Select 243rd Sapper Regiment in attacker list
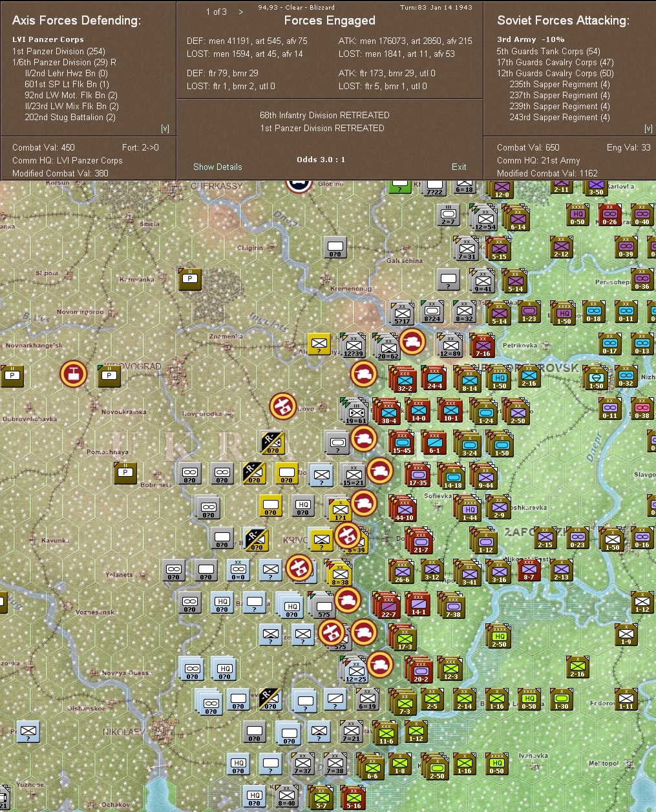656x812 pixels. click(x=560, y=118)
